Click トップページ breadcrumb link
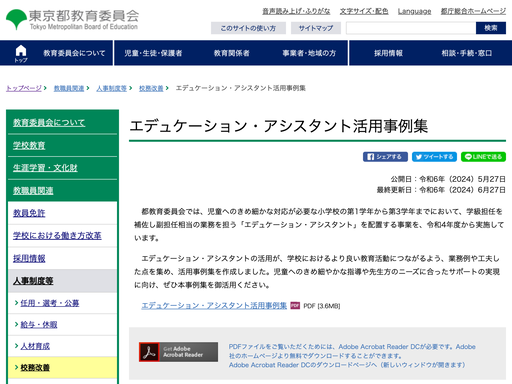Viewport: 512px width, 384px height. click(x=24, y=88)
